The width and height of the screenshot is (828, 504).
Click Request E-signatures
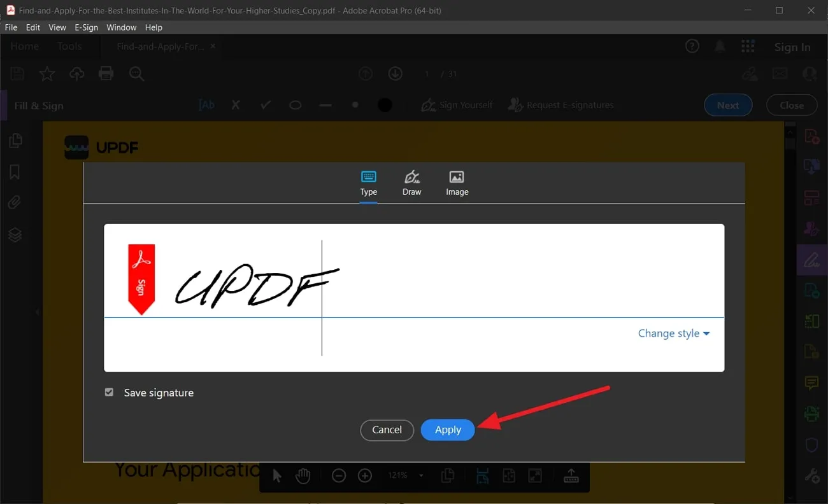[560, 105]
